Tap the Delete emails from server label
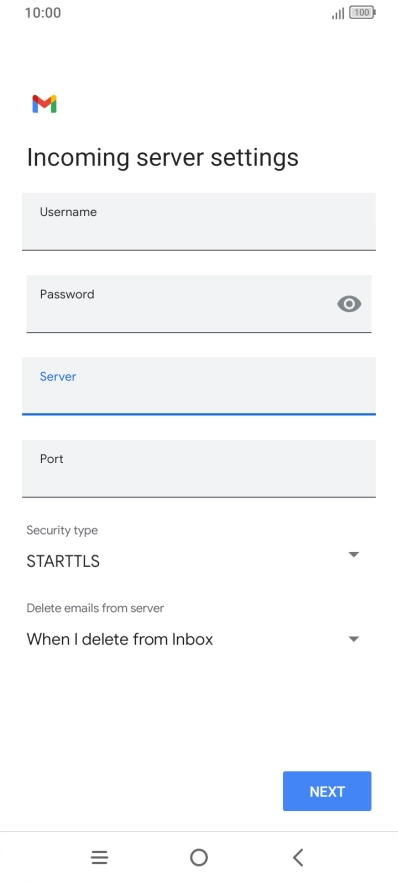The image size is (398, 884). point(95,608)
